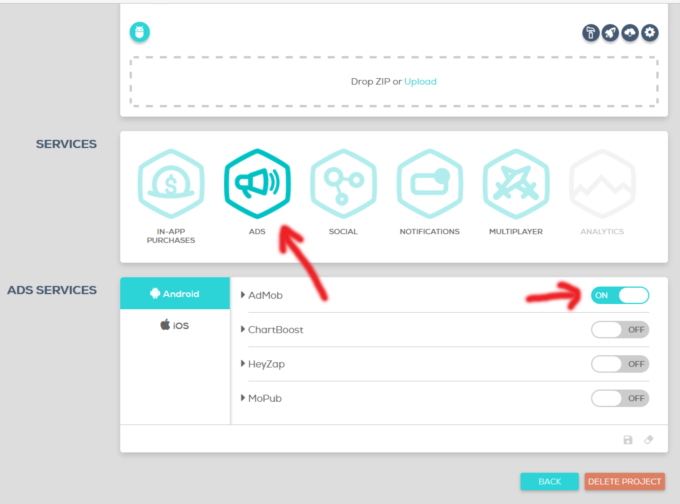Click the DELETE PROJECT button
Image resolution: width=680 pixels, height=504 pixels.
coord(624,481)
